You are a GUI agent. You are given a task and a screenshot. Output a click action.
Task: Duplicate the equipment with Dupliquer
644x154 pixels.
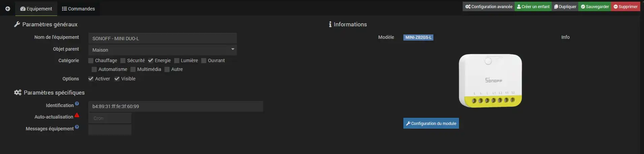click(x=565, y=7)
